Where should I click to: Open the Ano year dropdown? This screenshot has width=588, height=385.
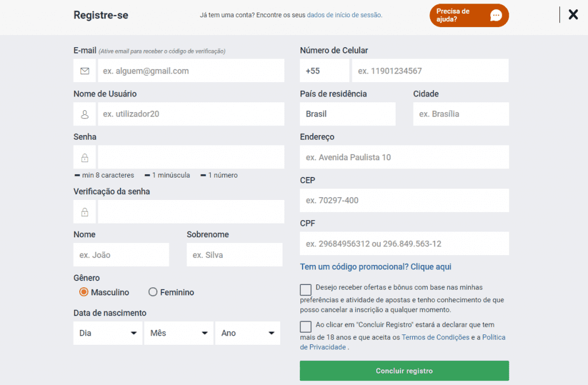pyautogui.click(x=247, y=333)
